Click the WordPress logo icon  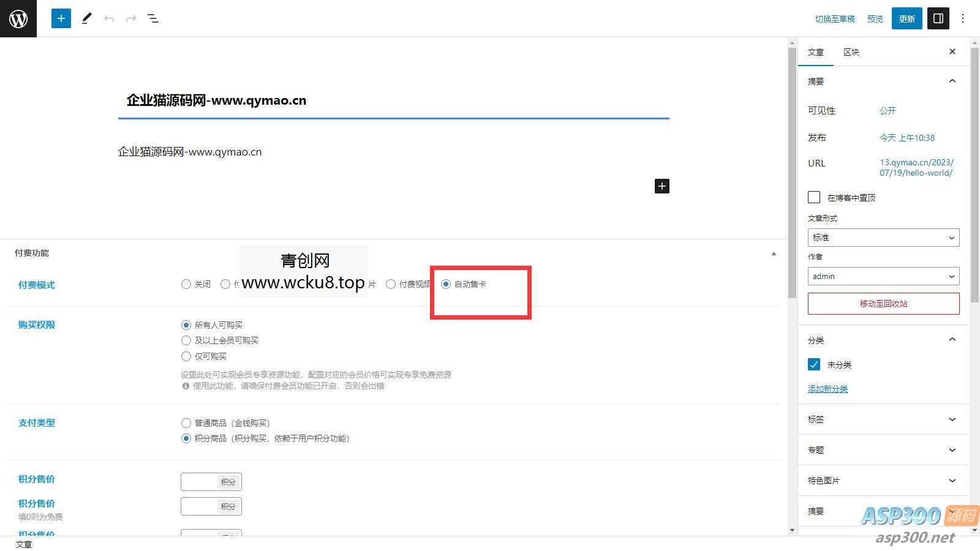pos(18,18)
